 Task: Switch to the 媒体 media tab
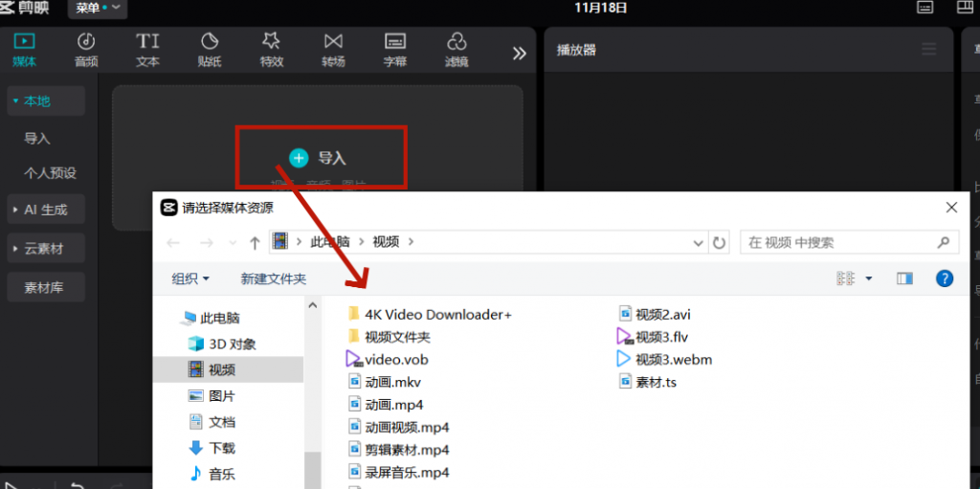[x=25, y=50]
